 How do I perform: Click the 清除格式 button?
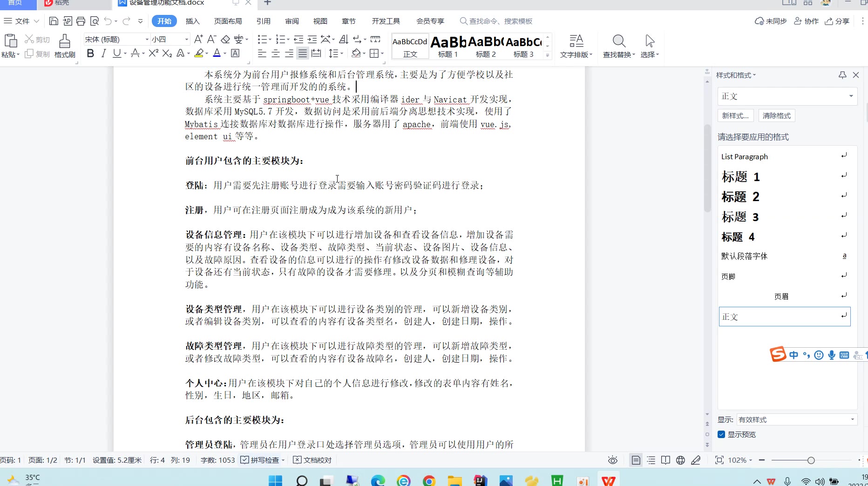tap(777, 115)
